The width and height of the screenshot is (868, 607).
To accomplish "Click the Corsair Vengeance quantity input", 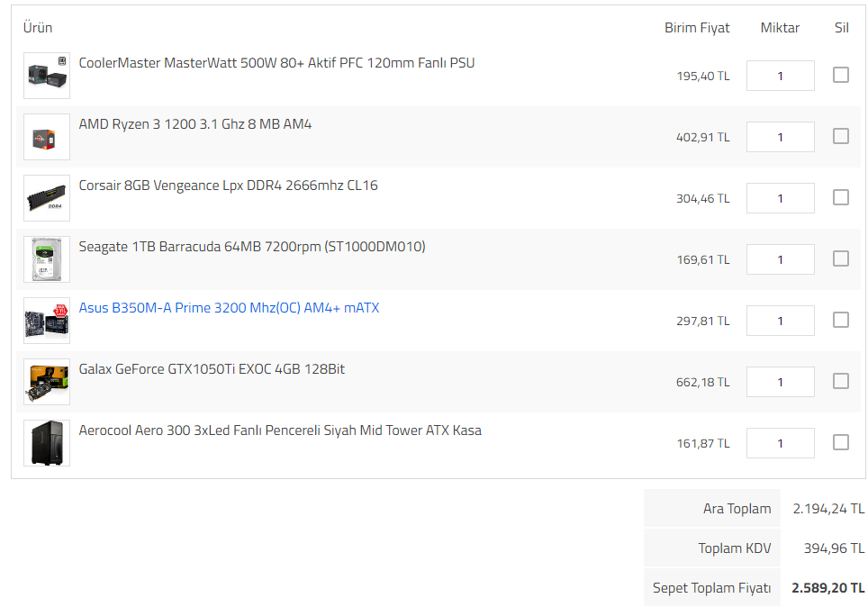I will tap(780, 198).
